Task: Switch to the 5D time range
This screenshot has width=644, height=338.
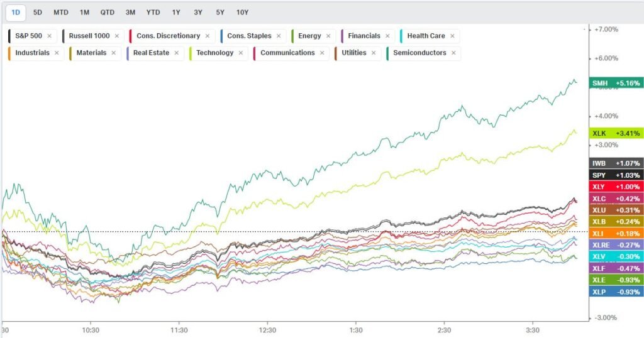Action: [x=38, y=13]
